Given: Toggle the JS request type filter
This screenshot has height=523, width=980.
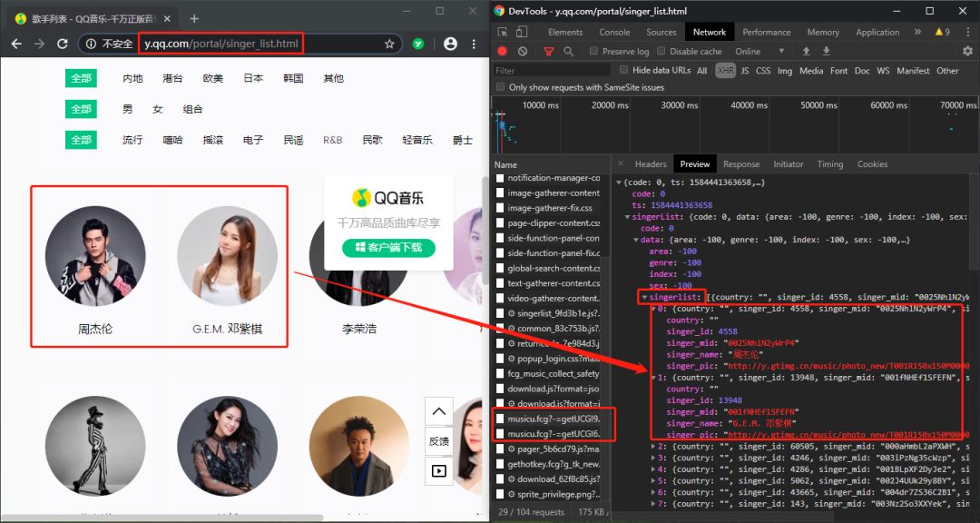Looking at the screenshot, I should point(745,71).
